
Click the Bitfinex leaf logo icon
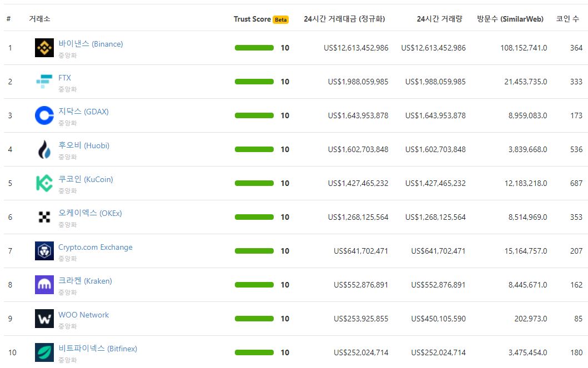pyautogui.click(x=44, y=352)
